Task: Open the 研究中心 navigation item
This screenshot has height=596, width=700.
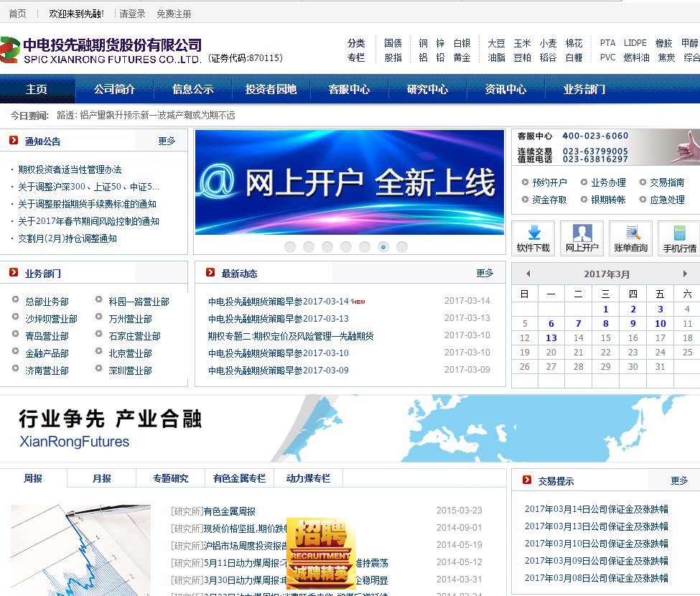Action: 427,89
